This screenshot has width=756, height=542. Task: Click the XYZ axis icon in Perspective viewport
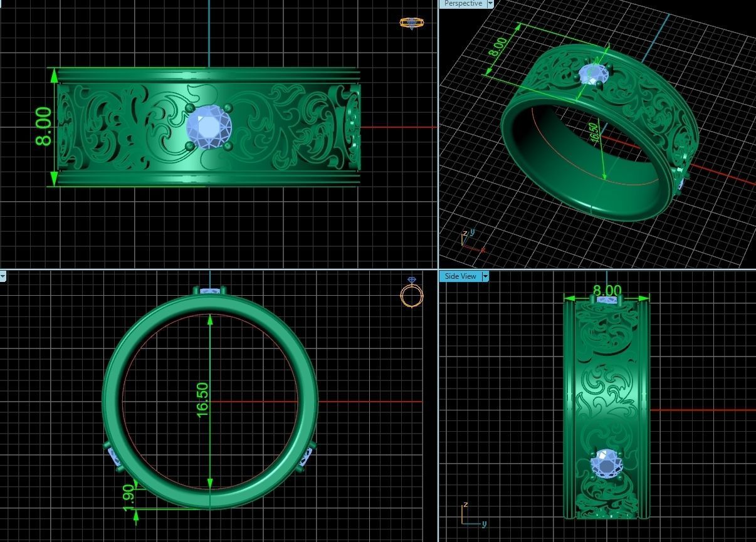point(472,241)
